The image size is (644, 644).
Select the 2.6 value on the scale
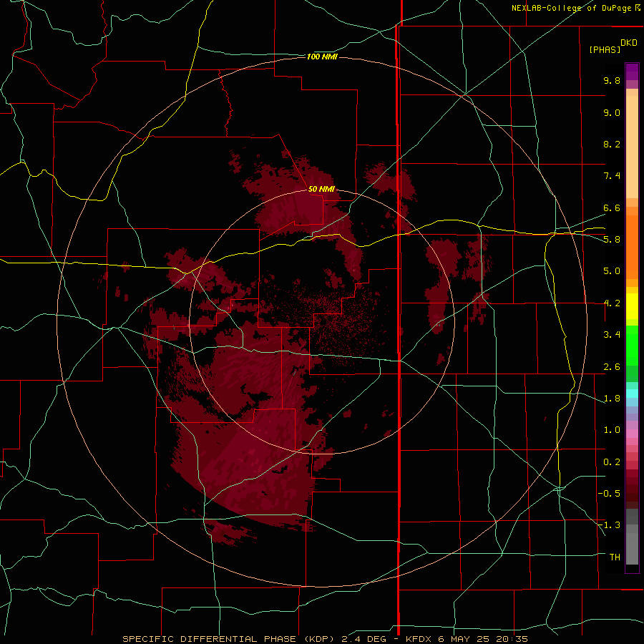[612, 367]
